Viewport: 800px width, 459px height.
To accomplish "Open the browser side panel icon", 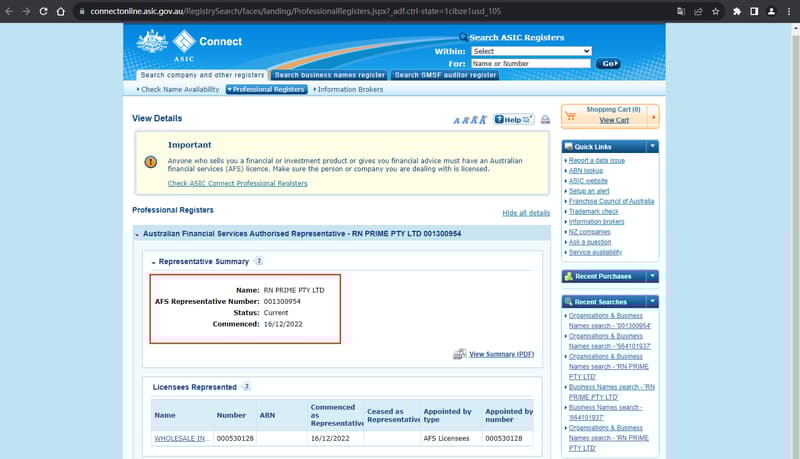I will click(x=754, y=11).
